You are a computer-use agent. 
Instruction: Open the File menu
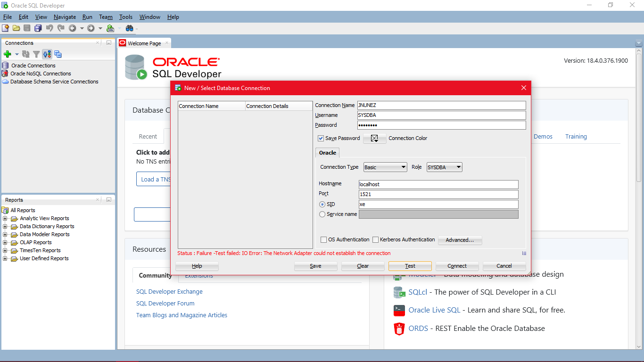click(x=8, y=17)
